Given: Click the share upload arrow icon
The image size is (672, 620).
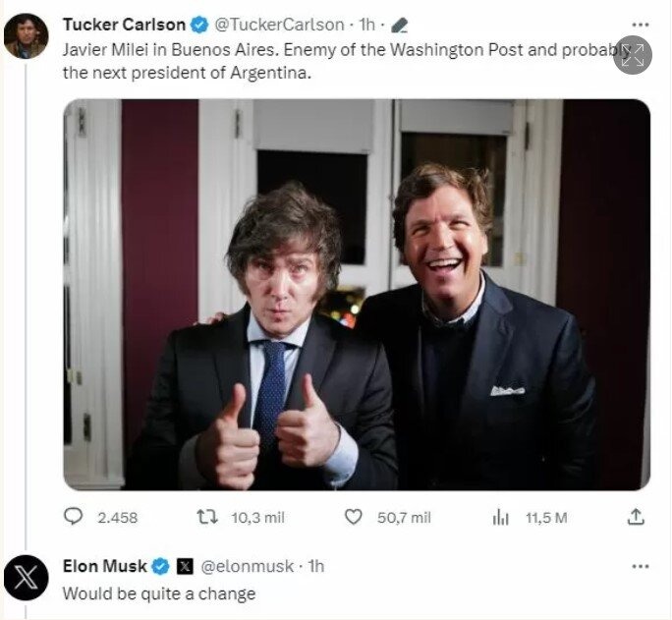Looking at the screenshot, I should [636, 517].
